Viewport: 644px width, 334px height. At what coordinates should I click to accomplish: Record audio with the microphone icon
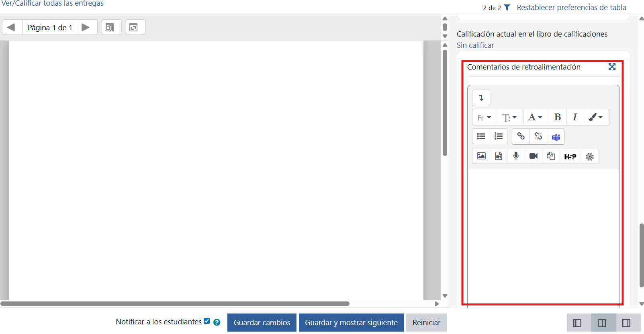(516, 156)
